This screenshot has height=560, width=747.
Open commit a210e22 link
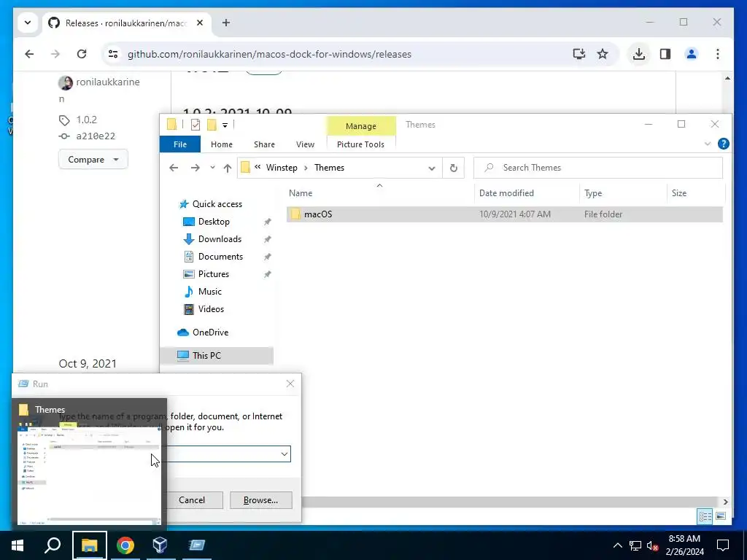point(96,136)
